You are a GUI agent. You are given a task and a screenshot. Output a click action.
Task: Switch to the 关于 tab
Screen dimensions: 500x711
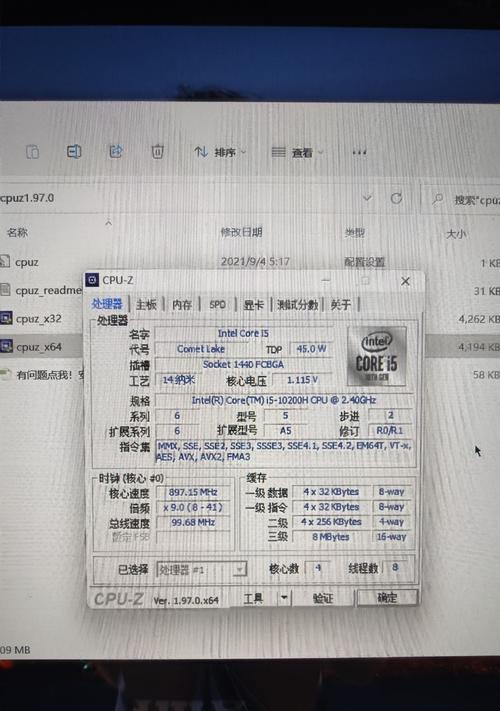pyautogui.click(x=340, y=305)
